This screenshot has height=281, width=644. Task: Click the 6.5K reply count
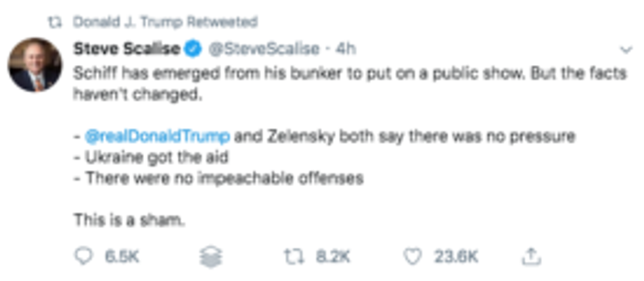(x=122, y=257)
